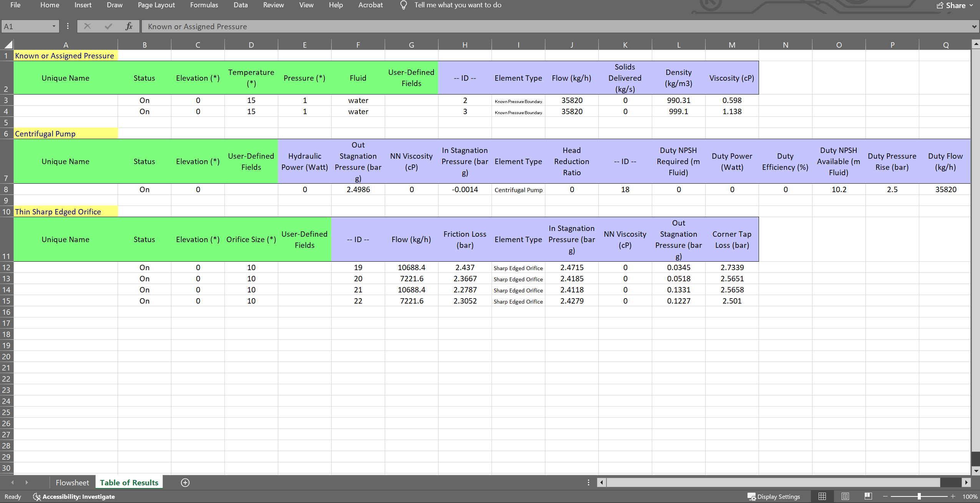This screenshot has height=503, width=980.
Task: Switch to Page Break Preview icon
Action: [868, 496]
